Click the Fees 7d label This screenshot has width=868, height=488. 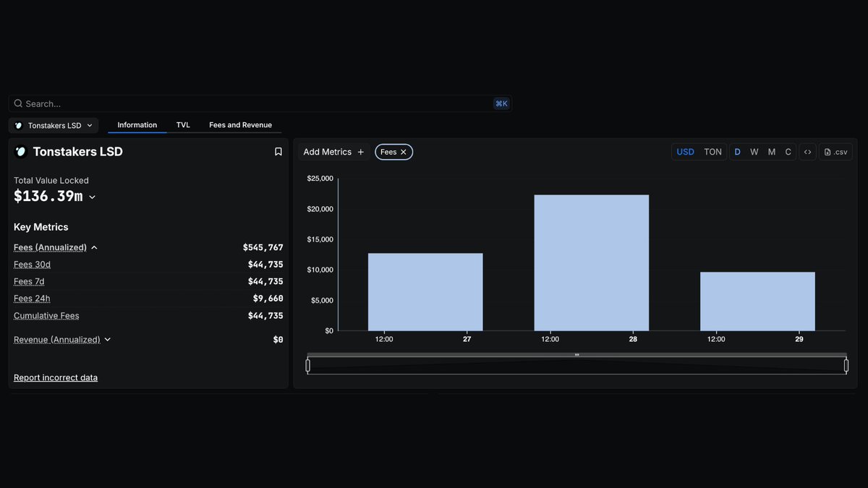[x=29, y=281]
